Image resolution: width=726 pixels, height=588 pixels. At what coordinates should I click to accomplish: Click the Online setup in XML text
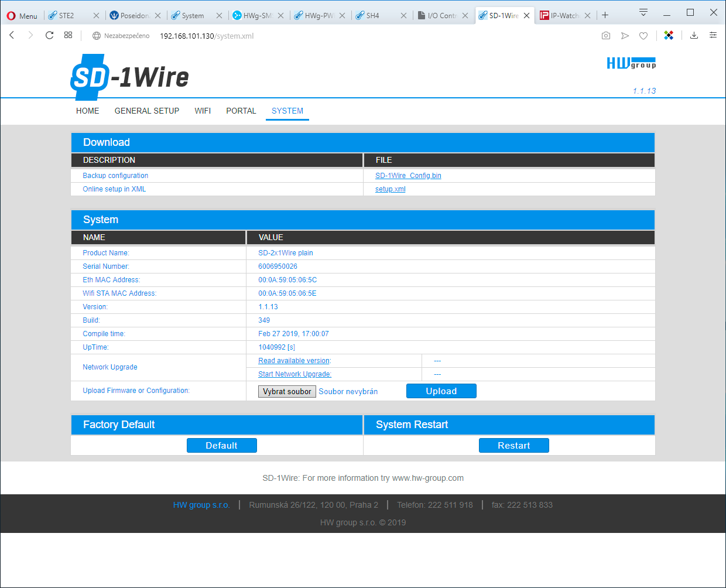[x=114, y=189]
